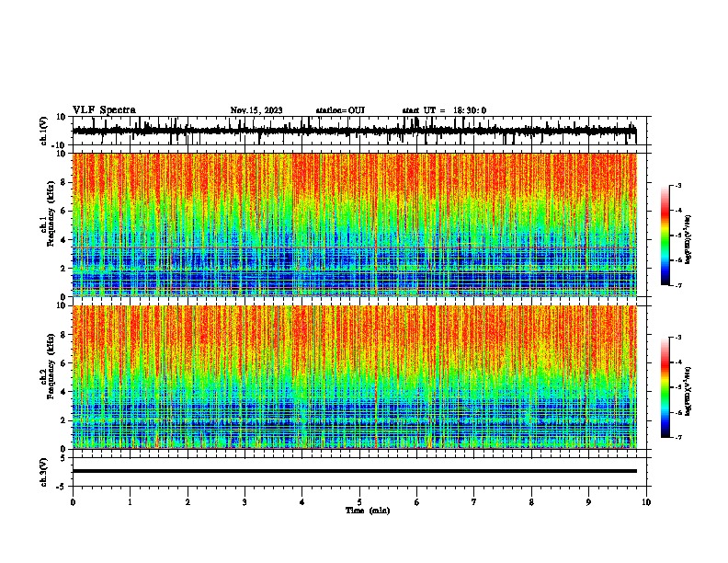Click the '5' tick on ch.3(V) axis
The height and width of the screenshot is (563, 728).
click(x=63, y=458)
